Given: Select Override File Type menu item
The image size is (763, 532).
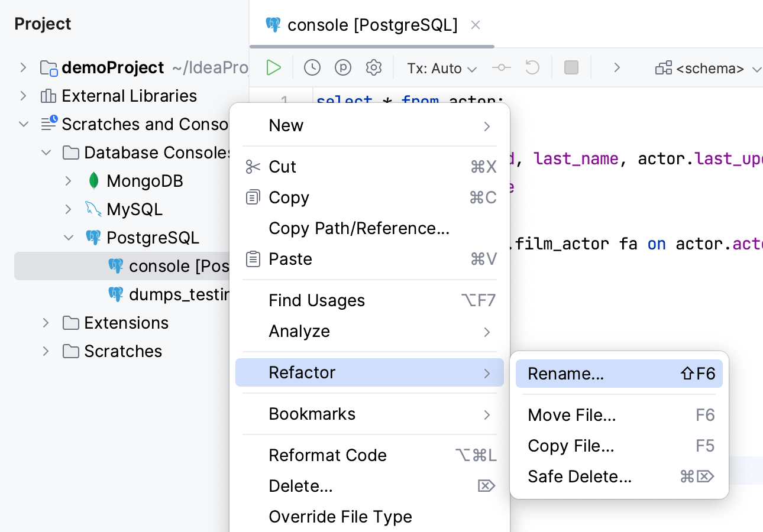Looking at the screenshot, I should click(370, 517).
